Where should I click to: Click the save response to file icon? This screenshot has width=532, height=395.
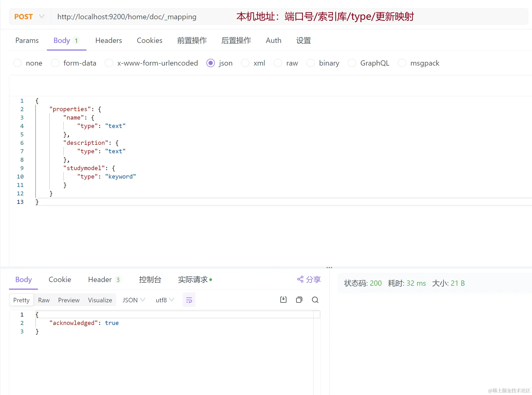coord(283,300)
